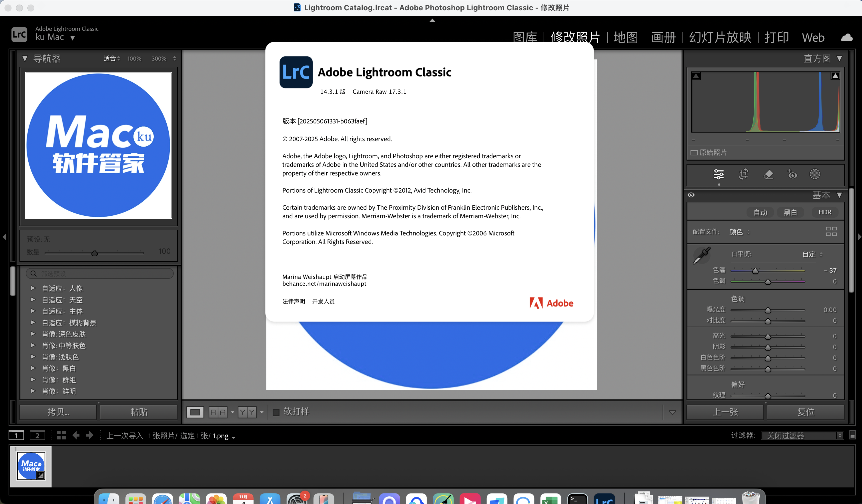Viewport: 862px width, 504px height.
Task: Open the 地图 module tab
Action: (x=625, y=37)
